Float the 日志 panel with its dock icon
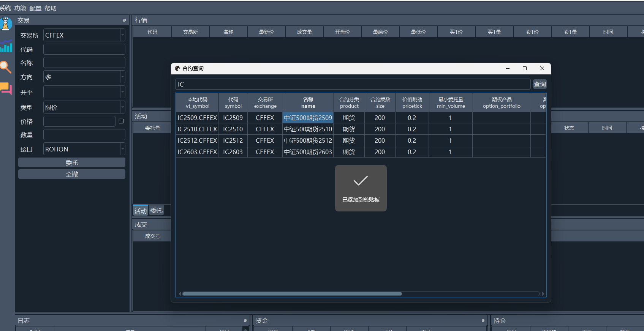 click(x=245, y=321)
